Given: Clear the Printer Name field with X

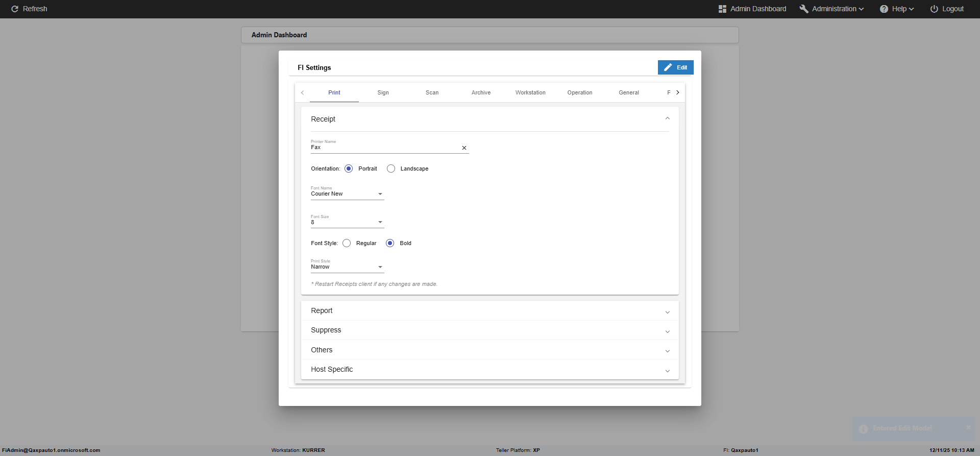Looking at the screenshot, I should point(464,148).
